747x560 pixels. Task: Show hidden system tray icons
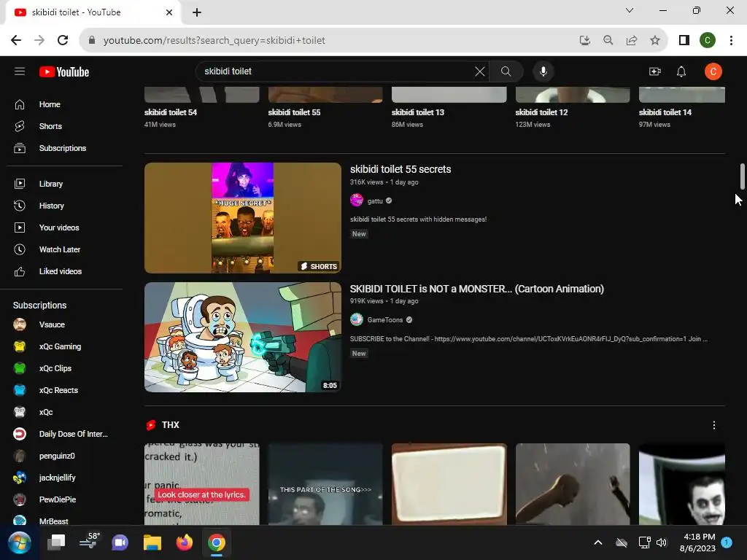[x=598, y=542]
